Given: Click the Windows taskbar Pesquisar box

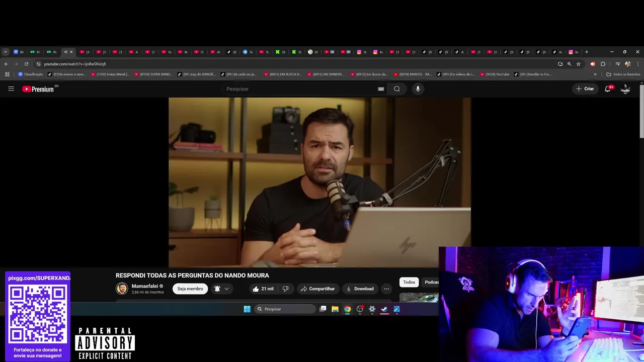Looking at the screenshot, I should tap(285, 309).
